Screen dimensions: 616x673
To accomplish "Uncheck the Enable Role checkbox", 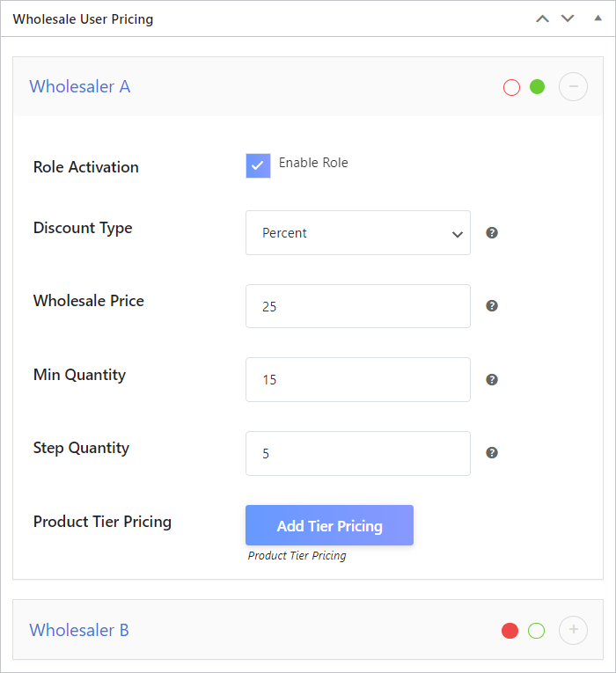I will (258, 165).
